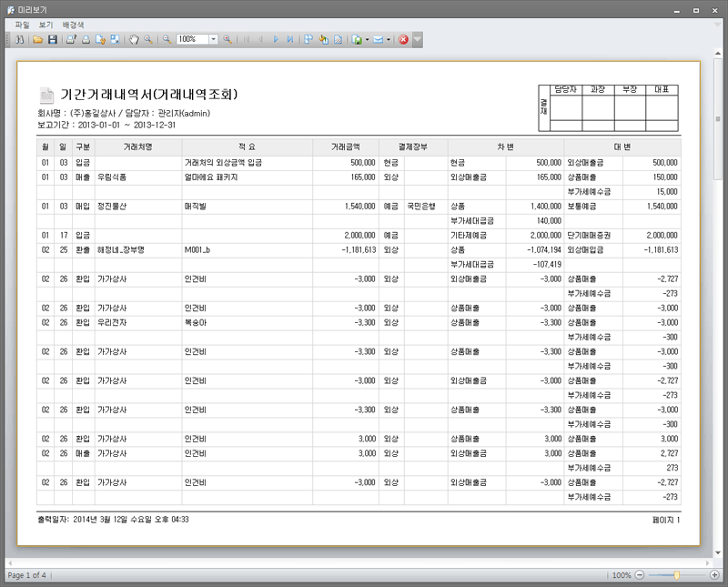Click the red close preview icon

[x=403, y=40]
